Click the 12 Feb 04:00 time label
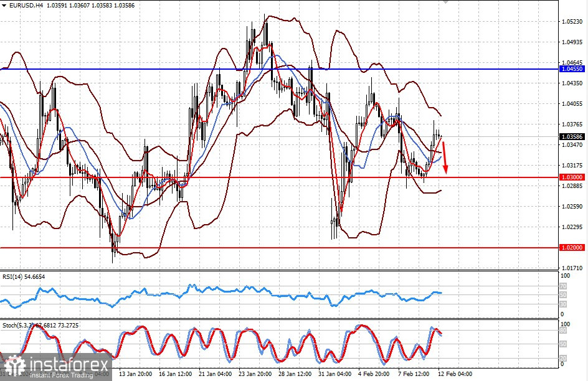 click(x=455, y=374)
